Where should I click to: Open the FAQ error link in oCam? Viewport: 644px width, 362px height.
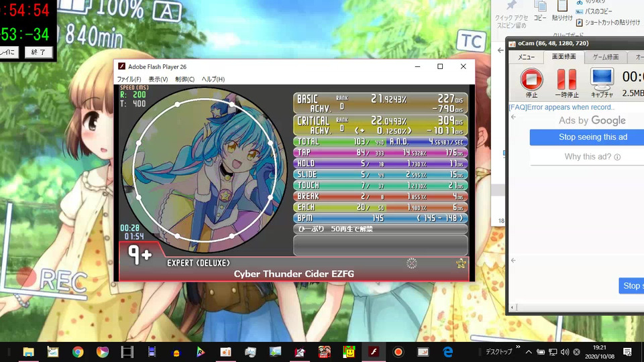point(561,107)
